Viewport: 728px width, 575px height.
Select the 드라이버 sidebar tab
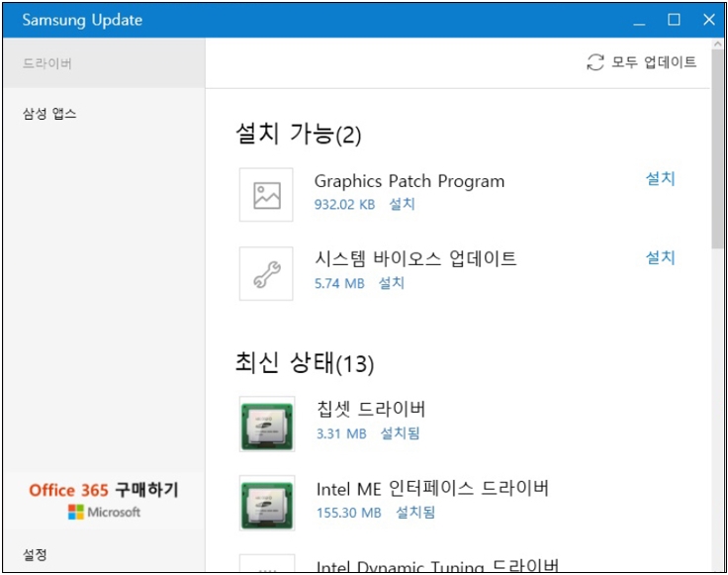pos(104,63)
